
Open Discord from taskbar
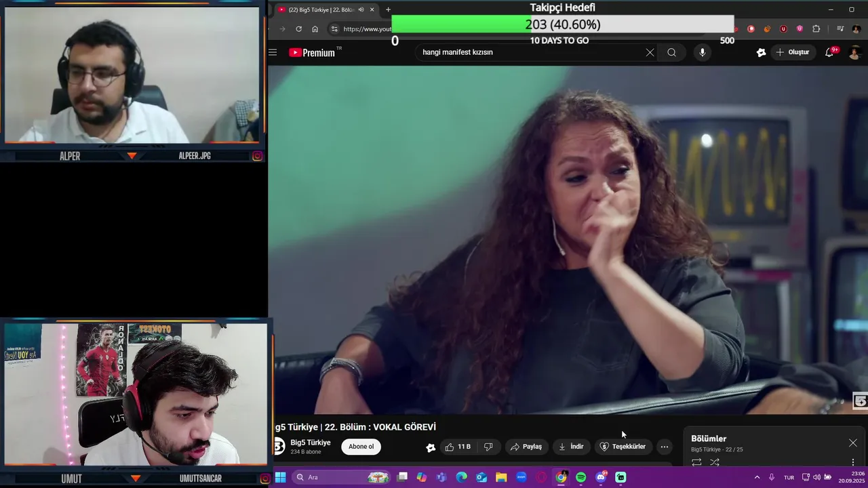pos(601,477)
